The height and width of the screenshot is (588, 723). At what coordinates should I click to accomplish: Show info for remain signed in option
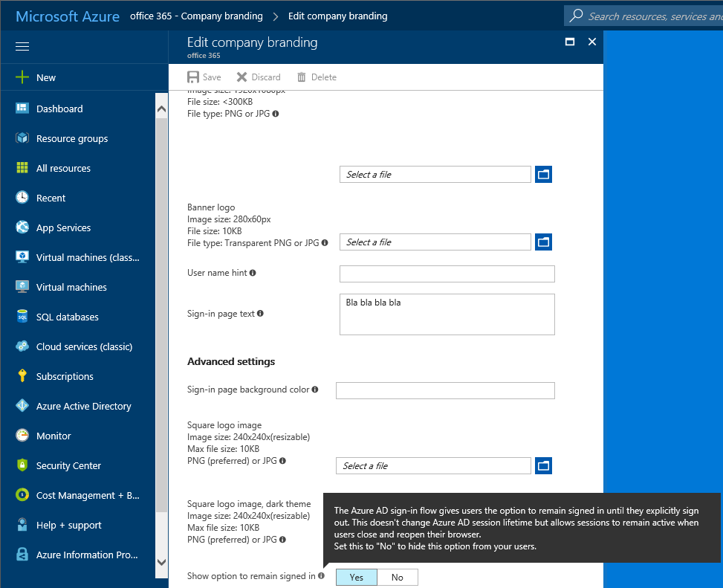coord(322,575)
